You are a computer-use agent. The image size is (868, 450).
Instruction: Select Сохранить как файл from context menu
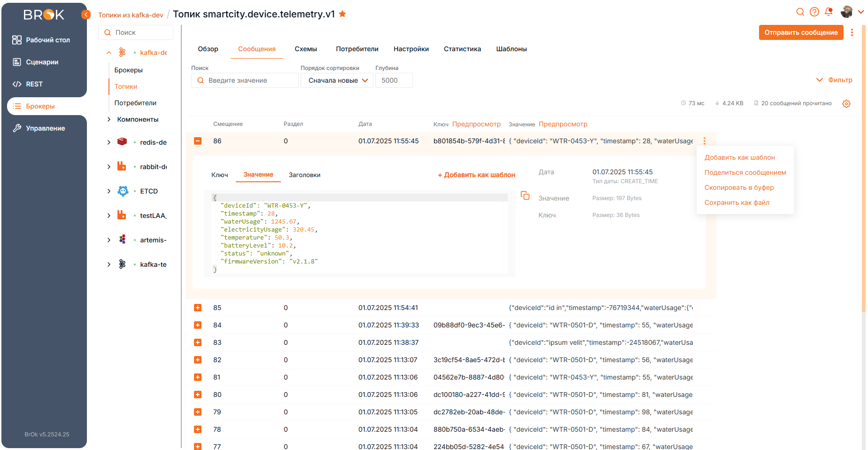pyautogui.click(x=736, y=202)
